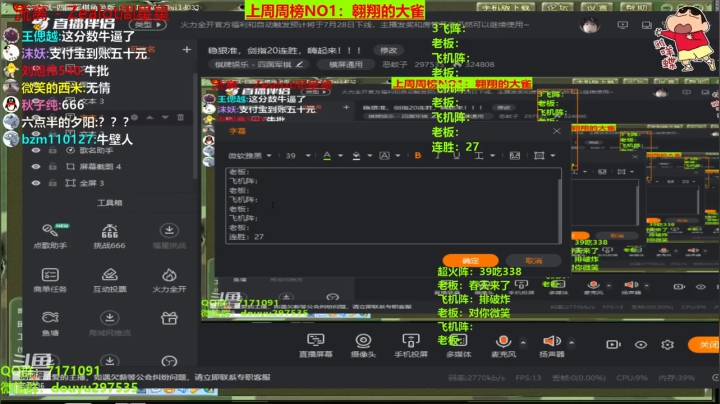Open settings gear in bottom control bar
Viewport: 720px width, 404px height.
pos(667,344)
